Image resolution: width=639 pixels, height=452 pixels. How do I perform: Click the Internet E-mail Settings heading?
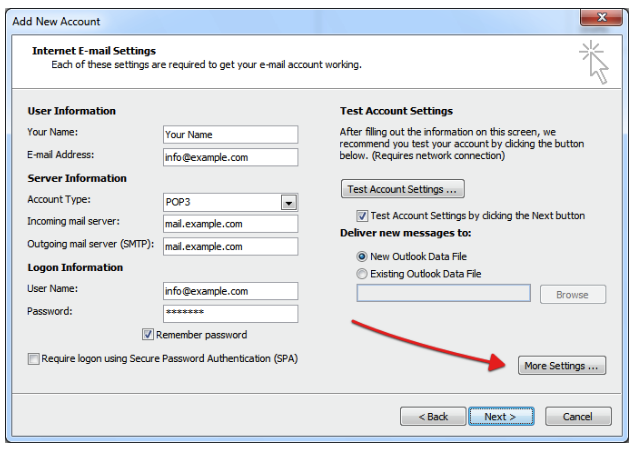(94, 51)
